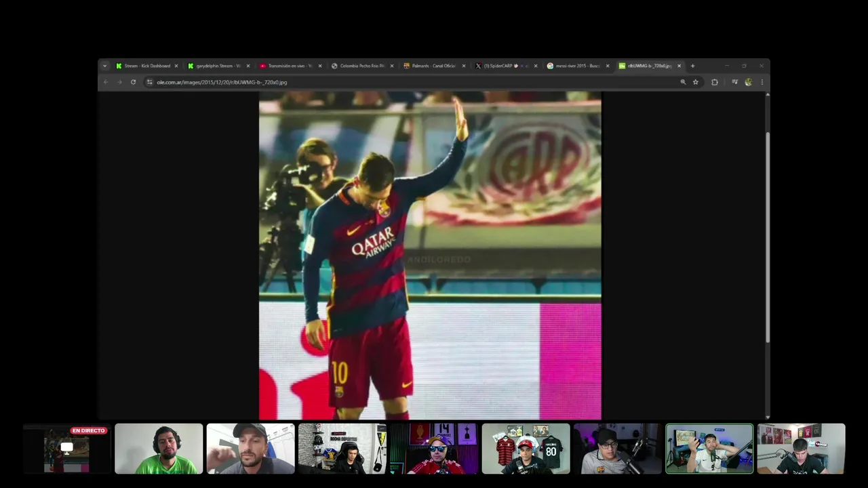Viewport: 868px width, 488px height.
Task: Open the Extensions puzzle icon
Action: 715,82
